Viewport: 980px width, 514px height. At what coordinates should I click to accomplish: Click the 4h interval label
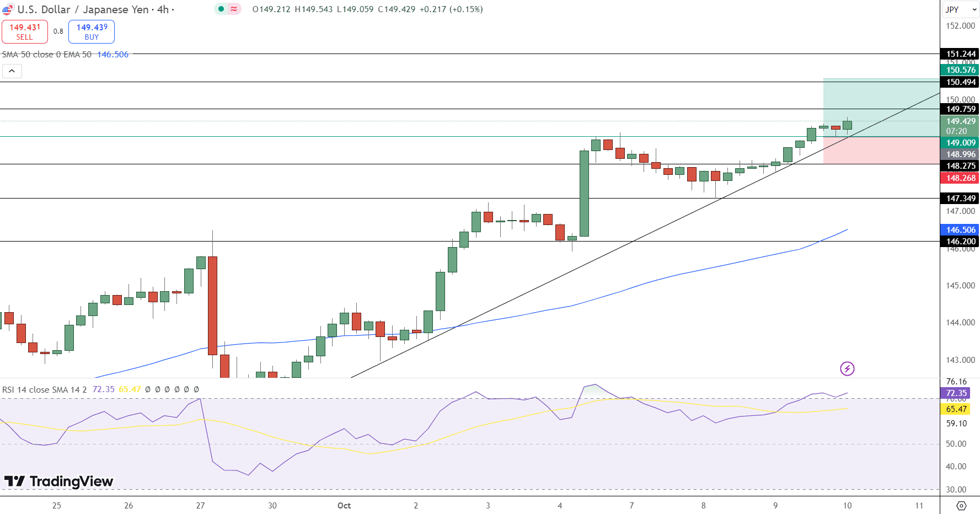pyautogui.click(x=163, y=9)
